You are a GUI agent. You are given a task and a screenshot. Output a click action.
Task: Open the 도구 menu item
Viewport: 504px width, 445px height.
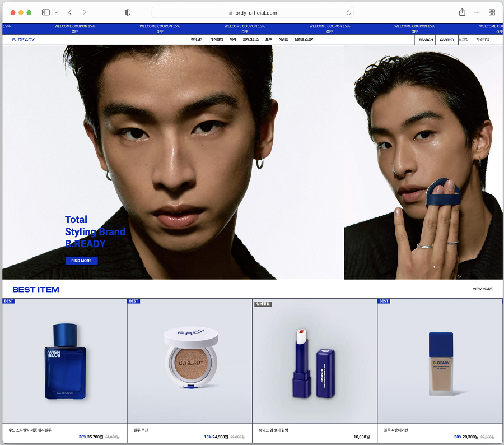(268, 40)
